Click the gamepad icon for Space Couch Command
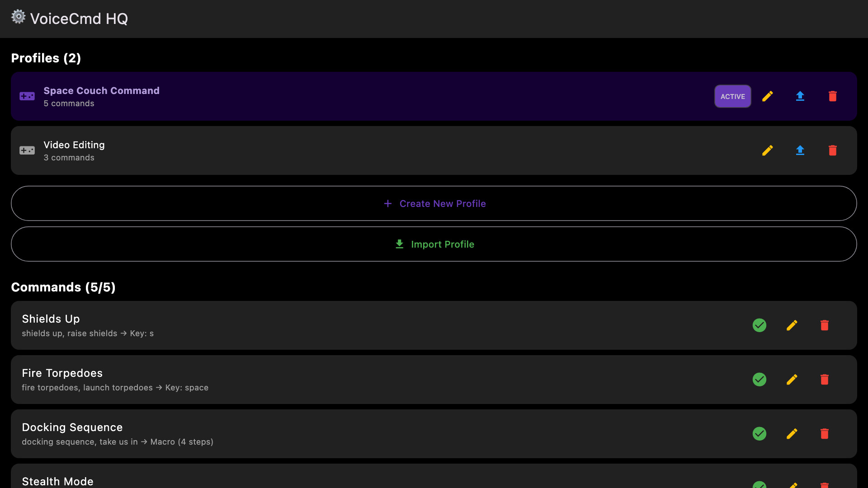Screen dimensions: 868x488 (27, 96)
